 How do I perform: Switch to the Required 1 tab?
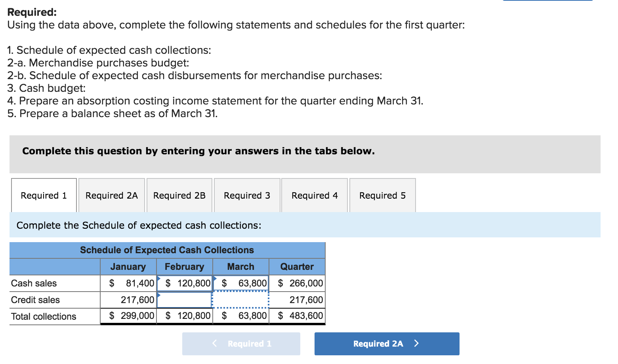pos(44,195)
